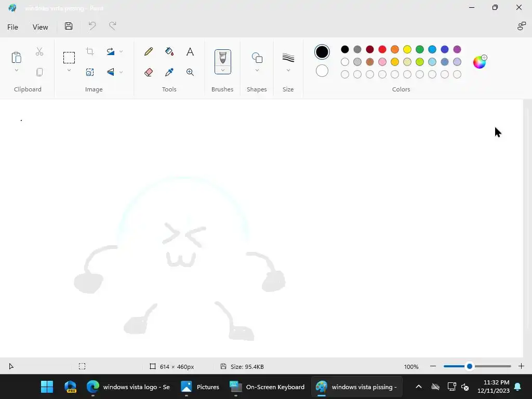
Task: Select the Color picker eyedropper tool
Action: tap(169, 72)
